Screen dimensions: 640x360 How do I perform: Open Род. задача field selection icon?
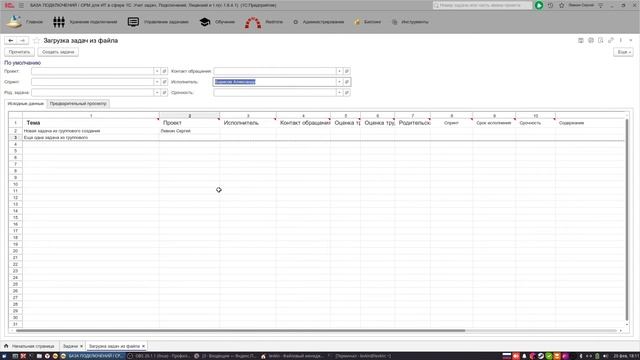pyautogui.click(x=164, y=93)
